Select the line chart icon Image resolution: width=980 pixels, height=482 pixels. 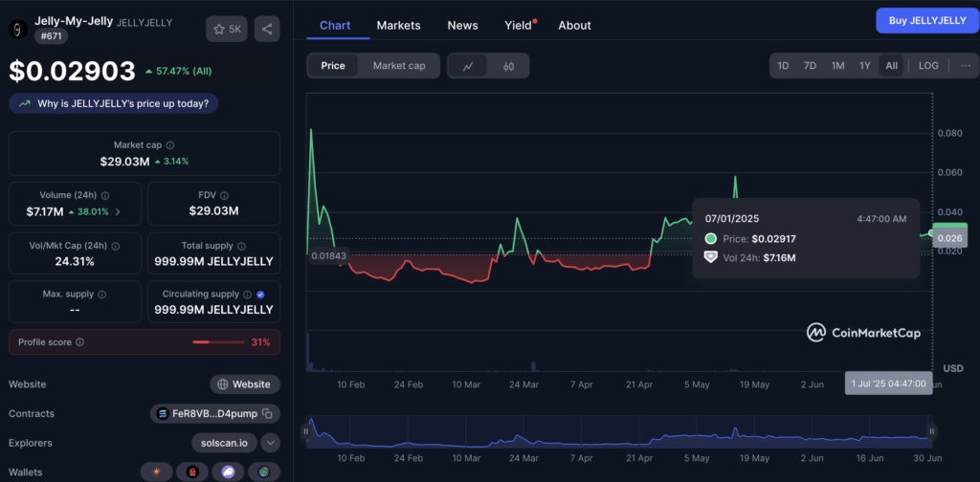pyautogui.click(x=468, y=66)
